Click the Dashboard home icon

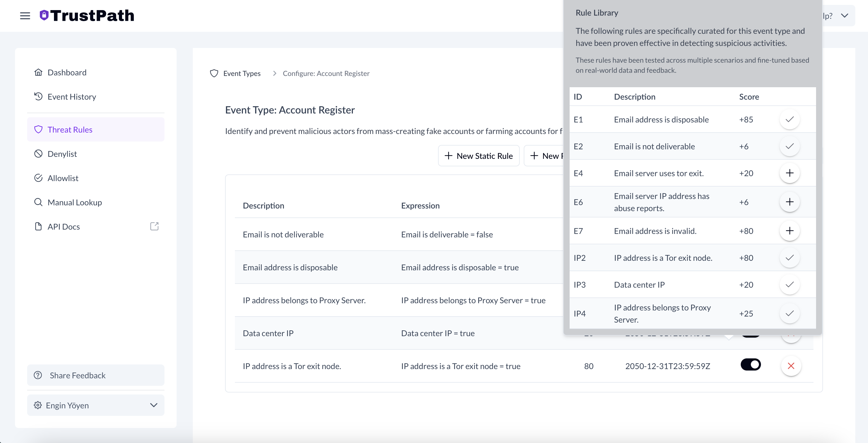38,72
